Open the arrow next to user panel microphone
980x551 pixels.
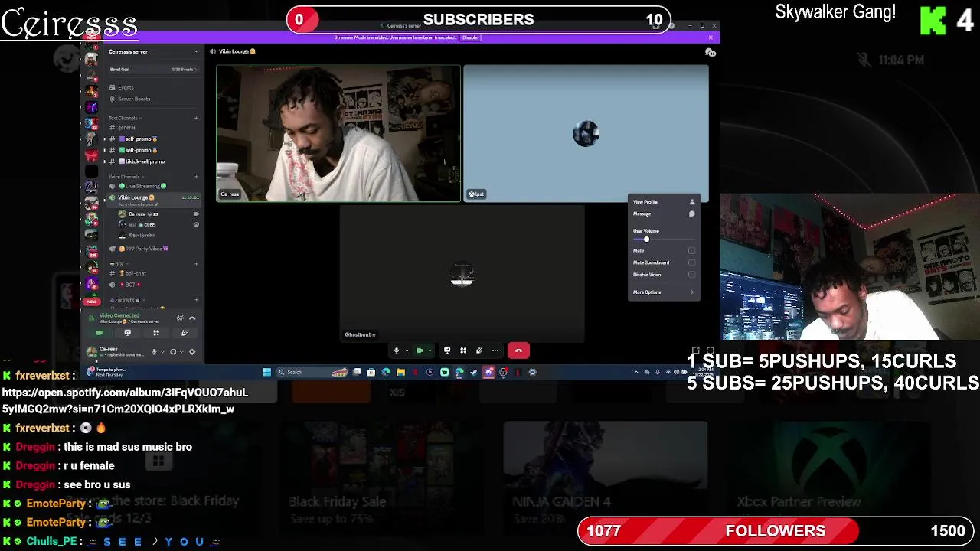coord(162,352)
